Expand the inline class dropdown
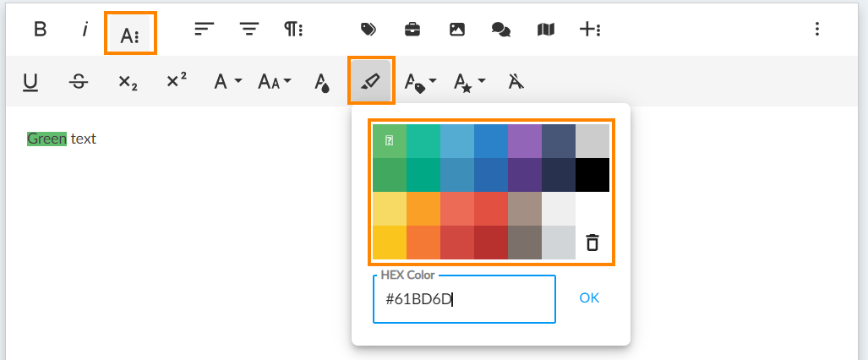 tap(420, 81)
